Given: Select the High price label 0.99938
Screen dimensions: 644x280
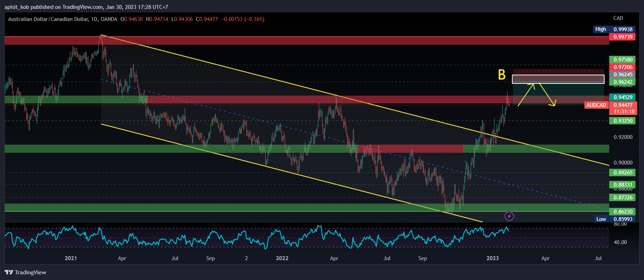Looking at the screenshot, I should click(623, 29).
